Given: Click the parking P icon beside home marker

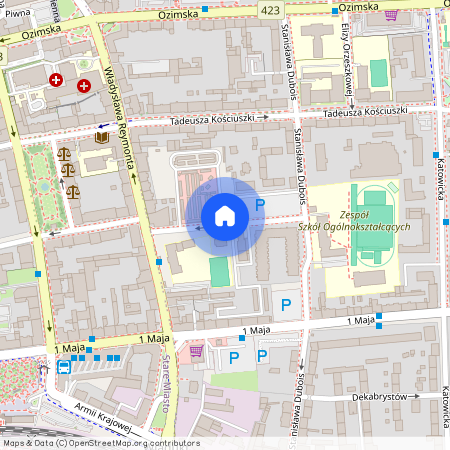Looking at the screenshot, I should click(x=260, y=205).
